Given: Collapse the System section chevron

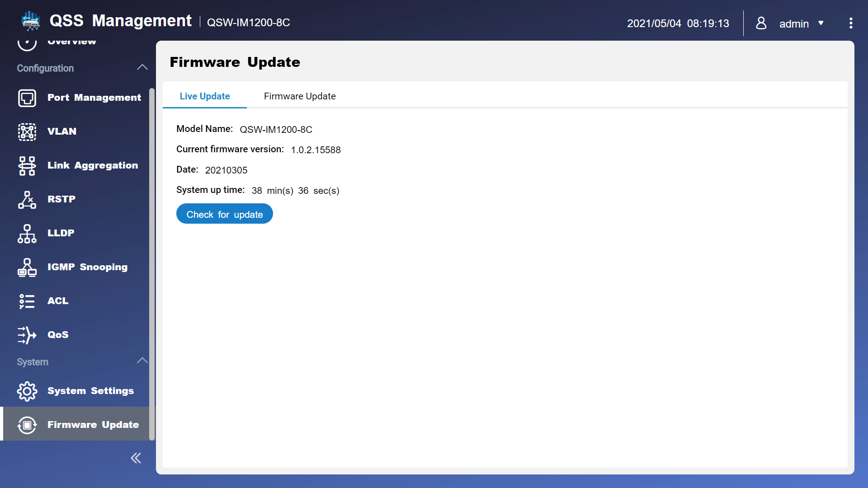Looking at the screenshot, I should click(142, 361).
